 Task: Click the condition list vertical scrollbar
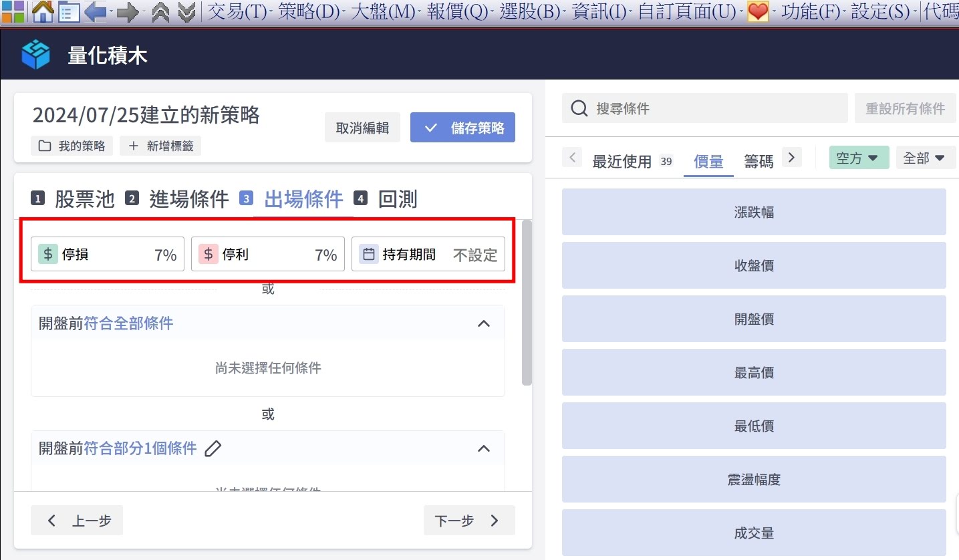click(x=527, y=304)
